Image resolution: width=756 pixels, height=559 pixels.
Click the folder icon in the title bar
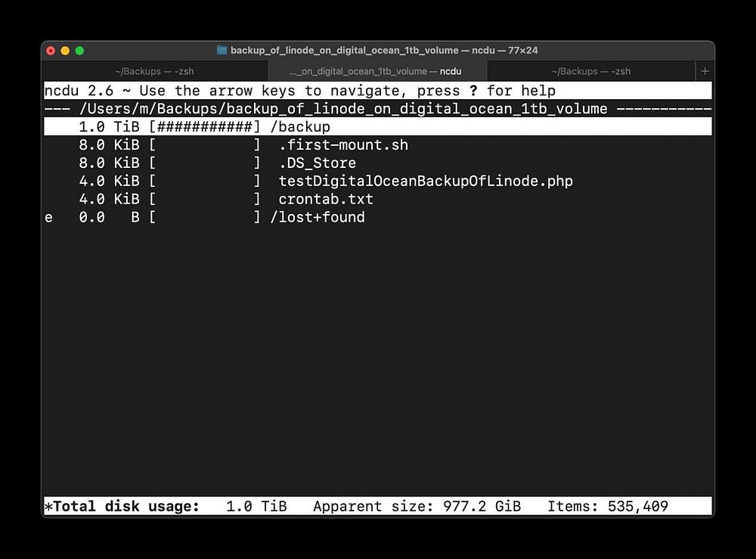point(222,50)
